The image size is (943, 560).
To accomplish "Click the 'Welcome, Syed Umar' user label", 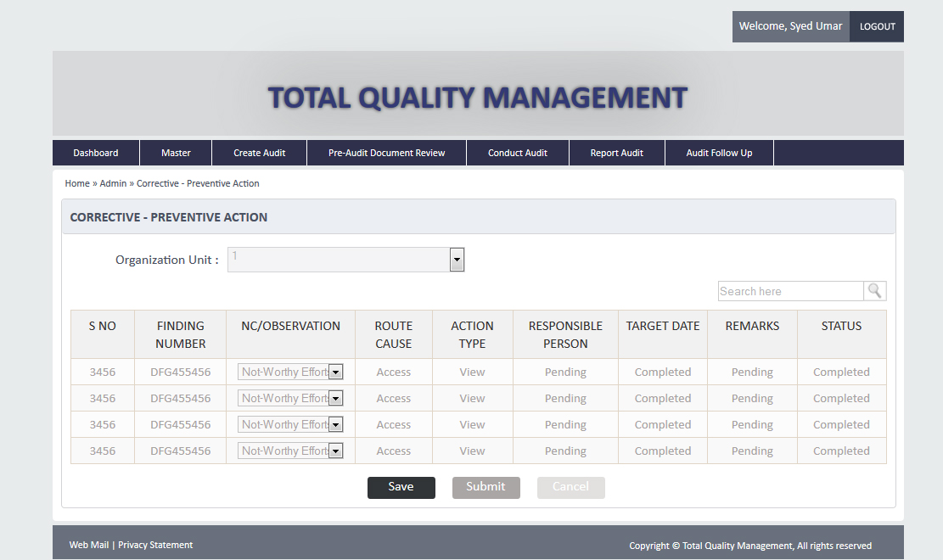I will click(x=790, y=26).
